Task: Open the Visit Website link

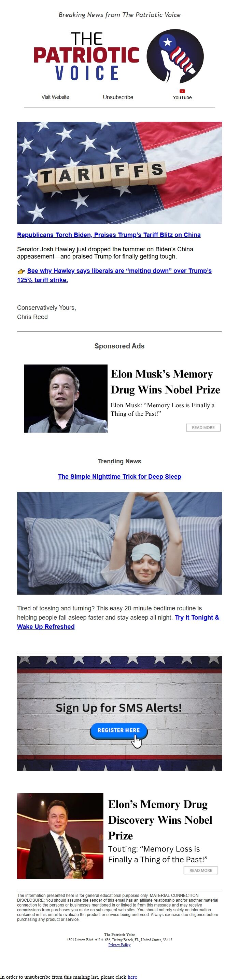Action: [55, 97]
